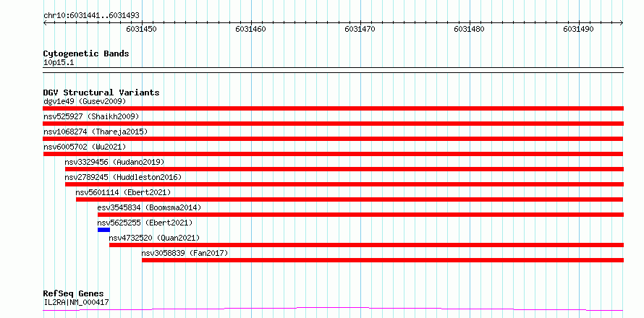
Task: Open the nsv3058839 (Fan2017) variant label
Action: coord(185,253)
